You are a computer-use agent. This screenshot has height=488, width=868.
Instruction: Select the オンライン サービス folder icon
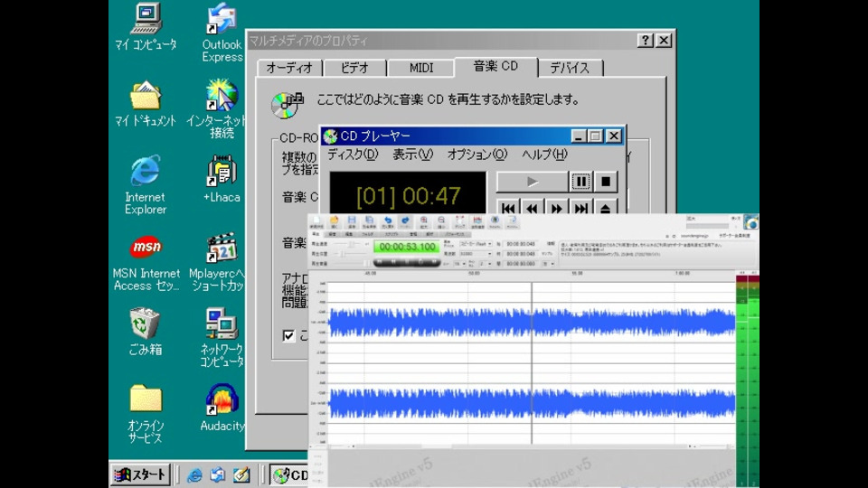146,413
